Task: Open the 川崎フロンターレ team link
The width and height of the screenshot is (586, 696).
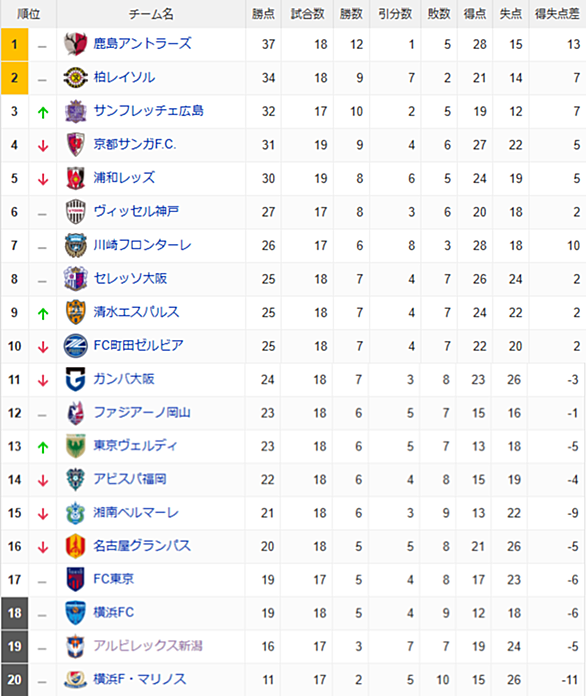Action: point(142,245)
